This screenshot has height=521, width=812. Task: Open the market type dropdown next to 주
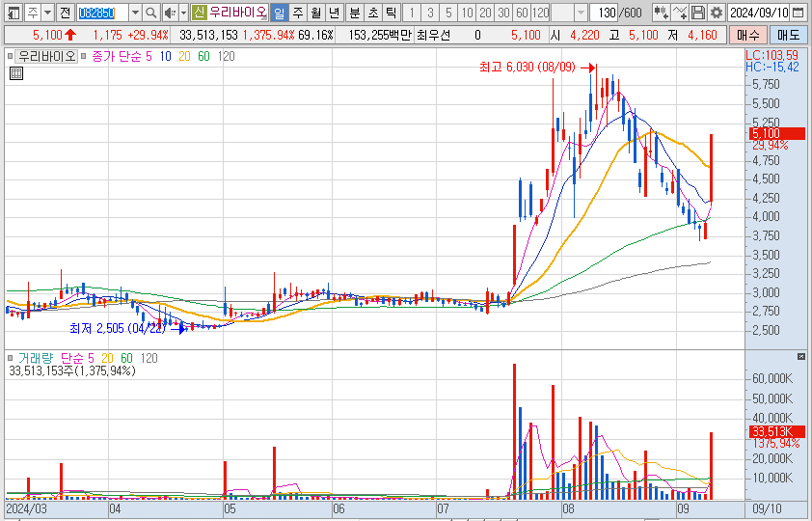click(x=47, y=13)
